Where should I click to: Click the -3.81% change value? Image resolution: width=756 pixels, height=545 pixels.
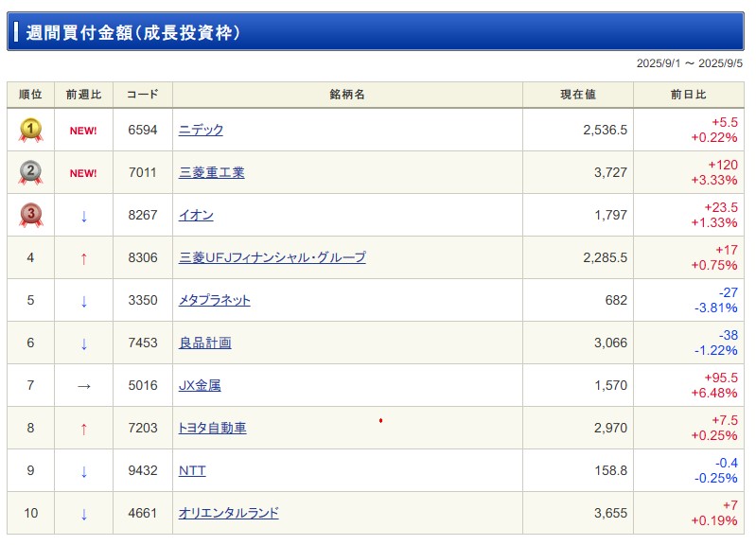[x=715, y=308]
